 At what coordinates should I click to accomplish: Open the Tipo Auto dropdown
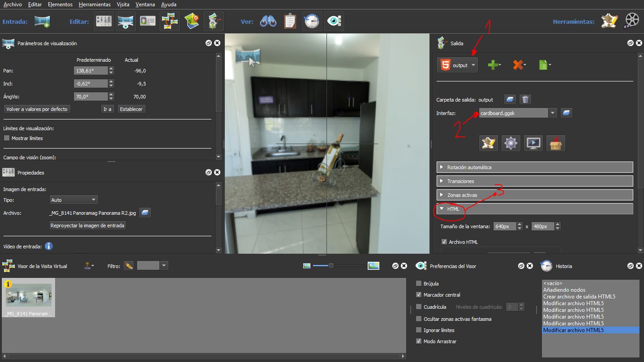(73, 200)
